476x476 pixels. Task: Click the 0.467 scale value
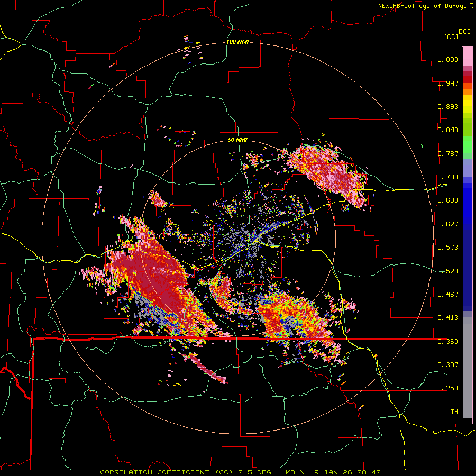pos(448,295)
